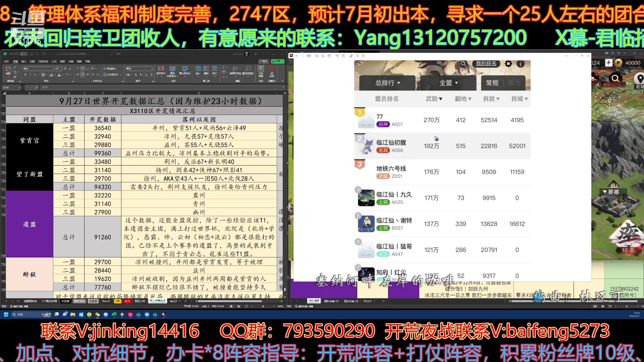Collapse the Excel ribbon with the chevron

click(x=282, y=81)
